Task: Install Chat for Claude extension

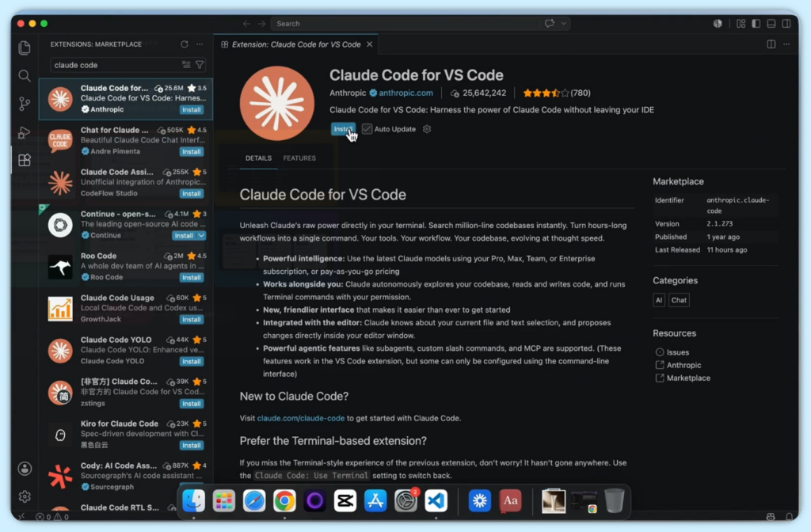Action: [192, 151]
